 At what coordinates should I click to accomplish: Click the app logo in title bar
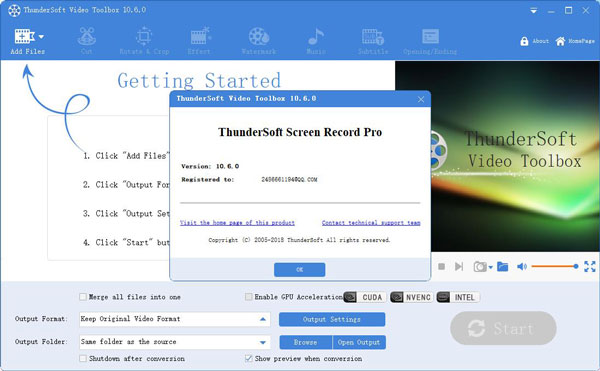pyautogui.click(x=14, y=10)
